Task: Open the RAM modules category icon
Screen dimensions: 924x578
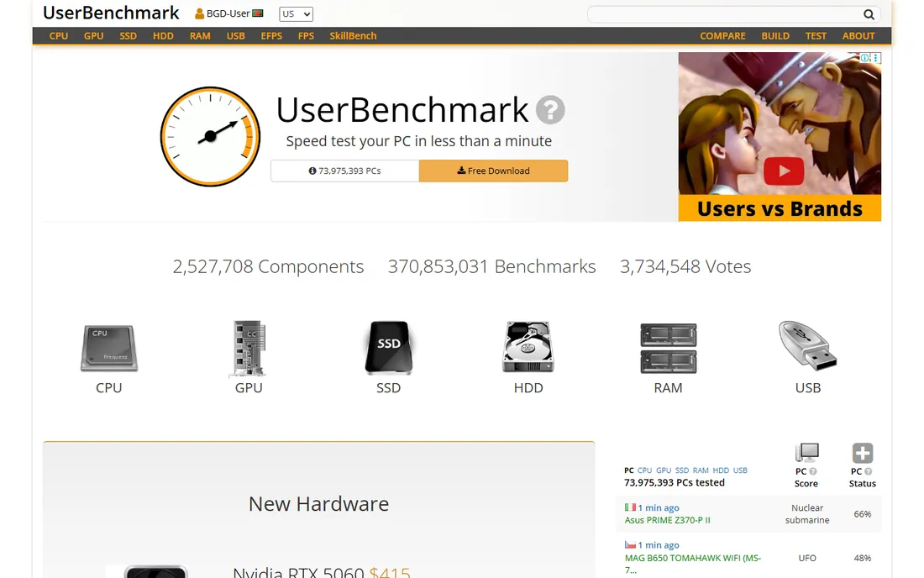Action: (669, 348)
